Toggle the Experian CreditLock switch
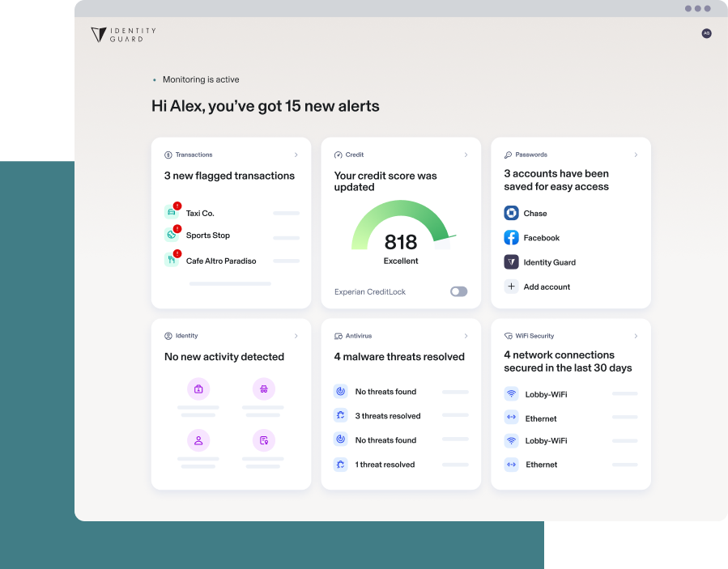 458,291
